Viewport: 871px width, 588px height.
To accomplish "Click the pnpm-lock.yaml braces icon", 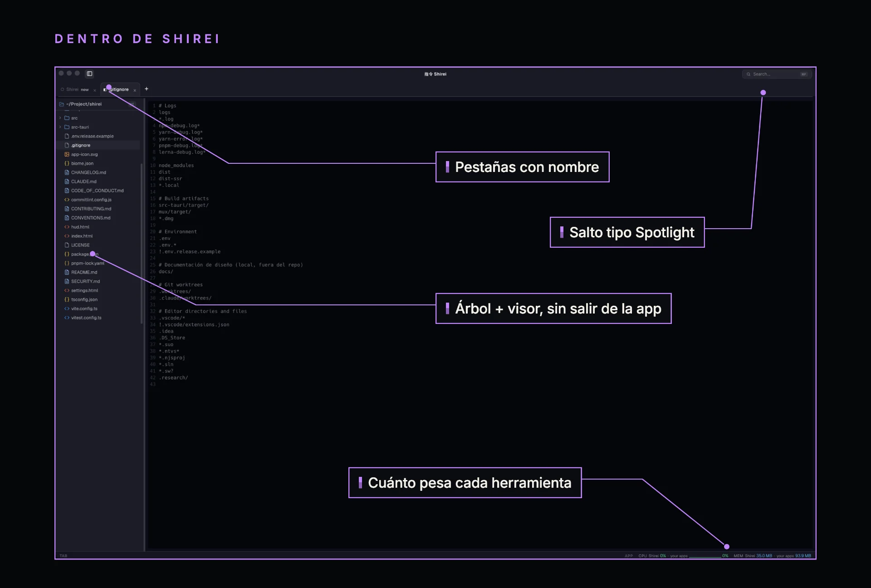I will point(67,263).
